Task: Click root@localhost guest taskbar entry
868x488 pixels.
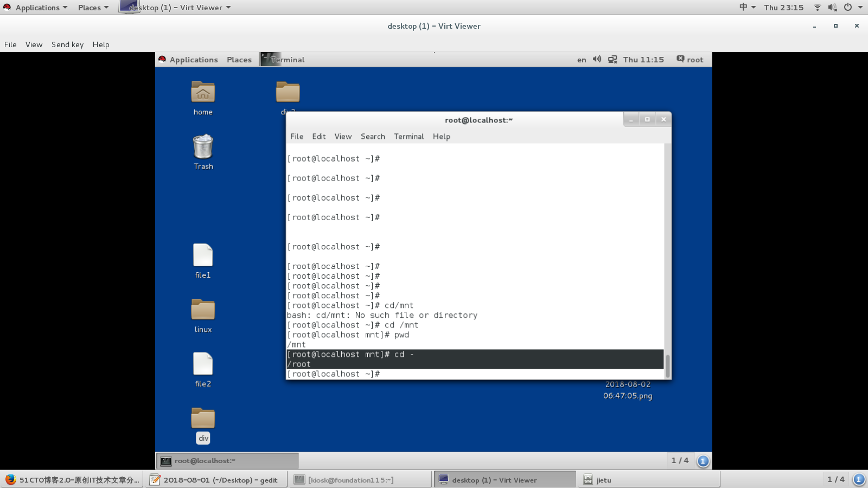Action: click(227, 461)
